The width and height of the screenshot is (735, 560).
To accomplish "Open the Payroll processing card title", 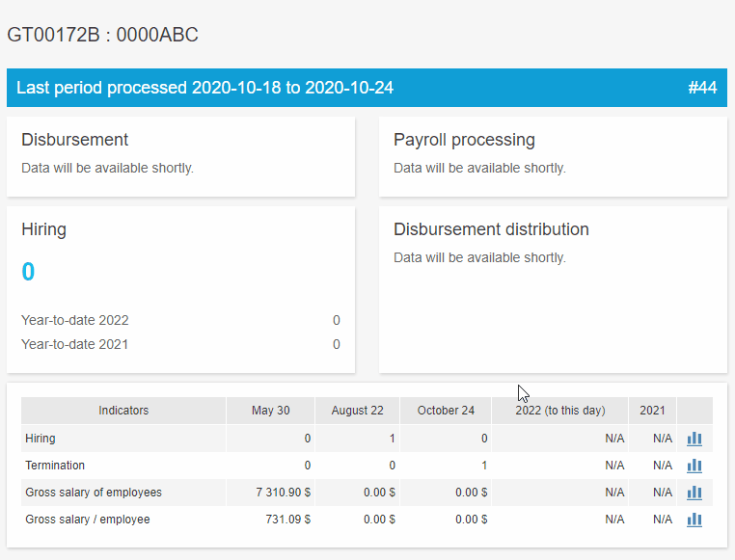I will 464,140.
